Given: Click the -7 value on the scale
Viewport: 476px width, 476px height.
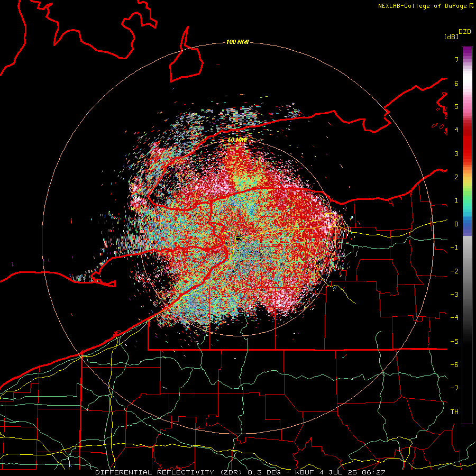Looking at the screenshot, I should [454, 388].
